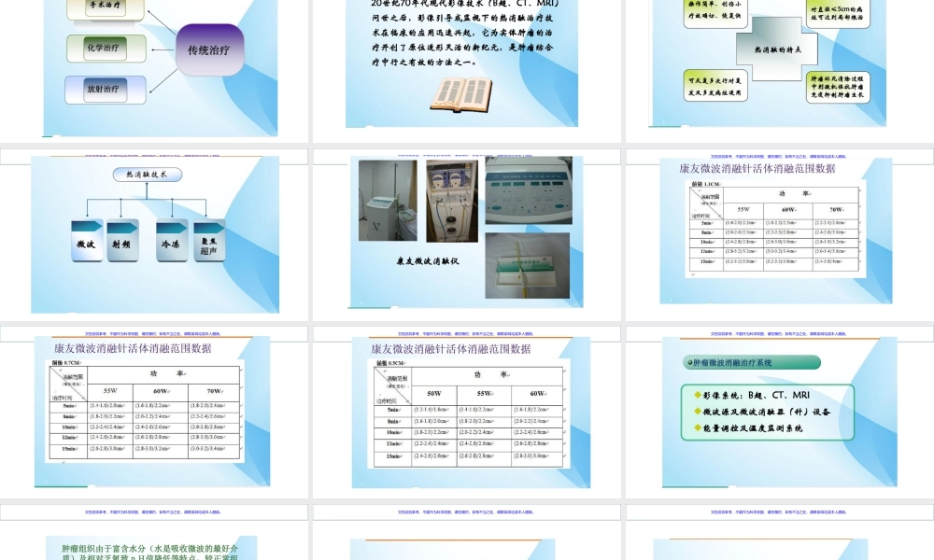934x560 pixels.
Task: Open the 前极 0.5CM data table slide
Action: (467, 411)
